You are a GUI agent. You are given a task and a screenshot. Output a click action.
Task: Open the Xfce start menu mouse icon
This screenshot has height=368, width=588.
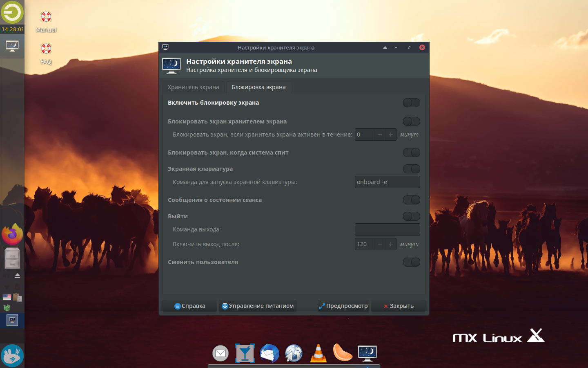[12, 355]
